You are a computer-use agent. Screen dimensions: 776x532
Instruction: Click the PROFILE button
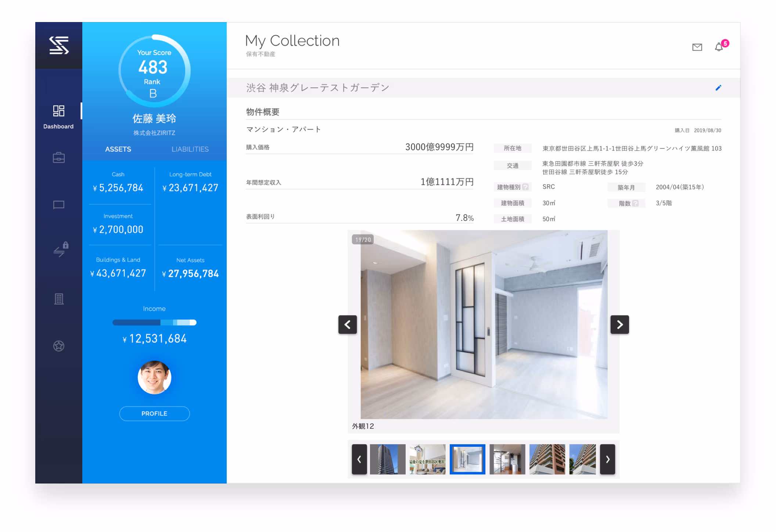pos(154,414)
